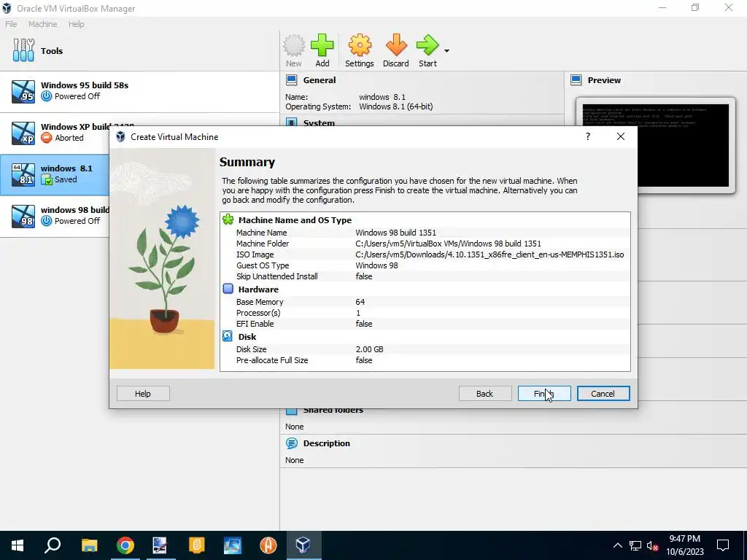The width and height of the screenshot is (747, 560).
Task: Click the System section header icon
Action: [292, 122]
